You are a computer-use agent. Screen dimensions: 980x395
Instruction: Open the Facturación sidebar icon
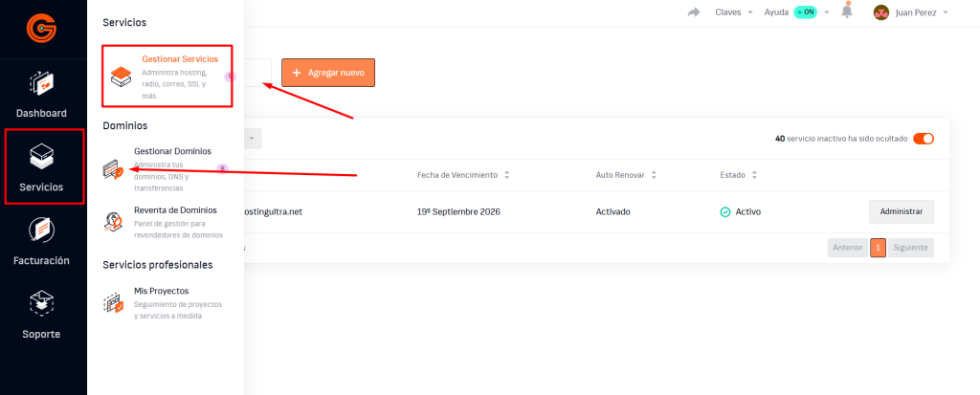(42, 230)
